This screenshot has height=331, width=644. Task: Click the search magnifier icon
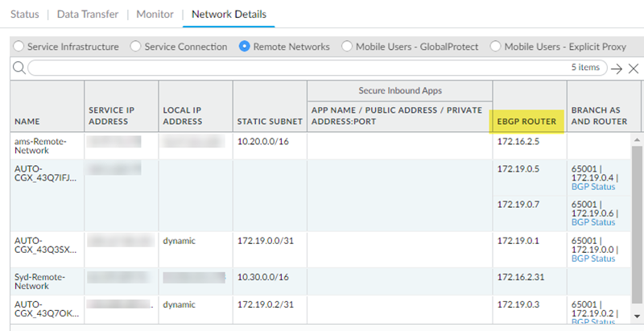coord(19,68)
